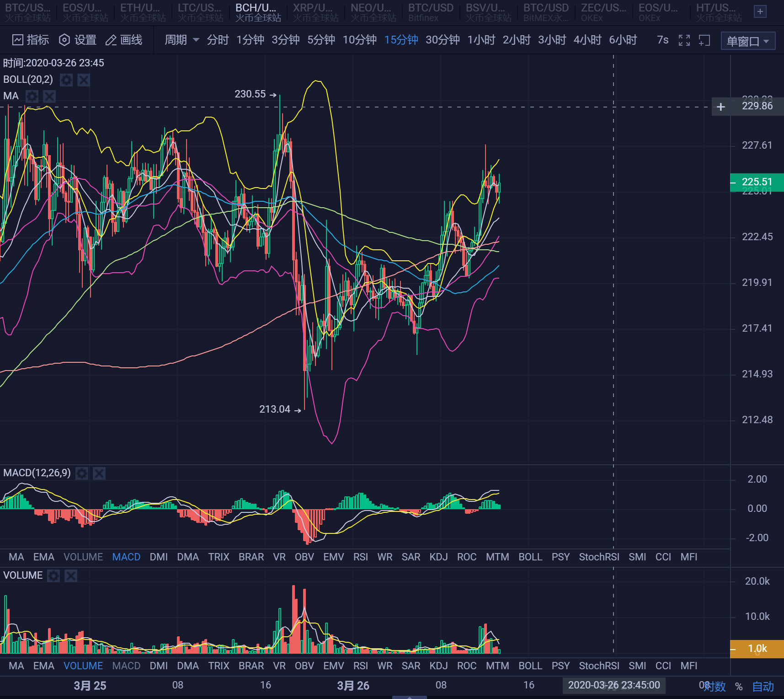Select KDJ in the MACD panel indicator row
784x699 pixels.
(x=438, y=557)
